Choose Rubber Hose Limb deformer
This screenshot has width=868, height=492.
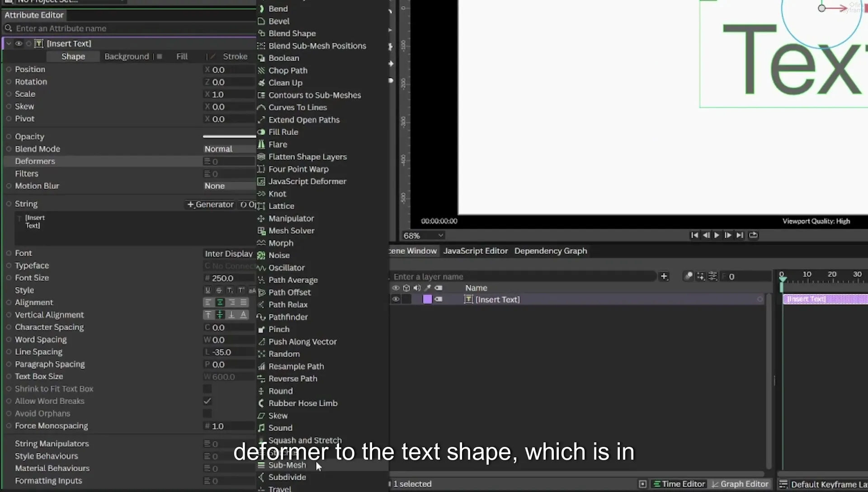(323, 403)
